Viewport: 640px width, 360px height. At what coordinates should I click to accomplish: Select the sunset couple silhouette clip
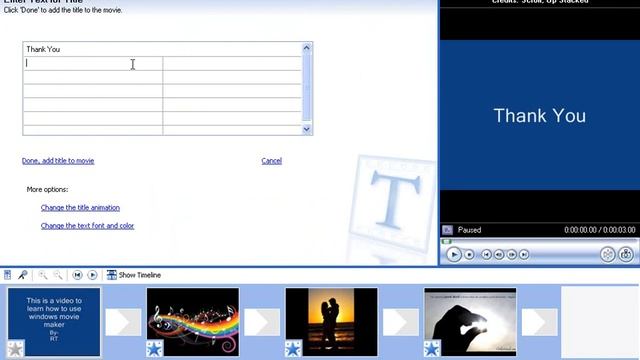pos(331,322)
